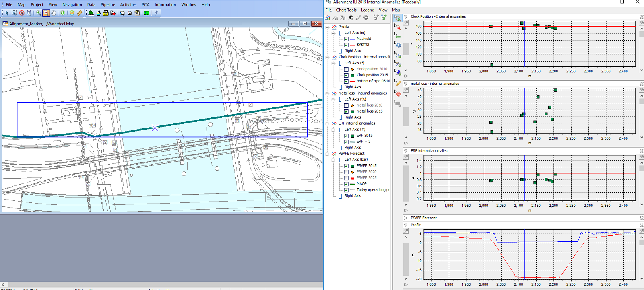Open the Pipeline menu
The image size is (644, 290).
(x=107, y=4)
